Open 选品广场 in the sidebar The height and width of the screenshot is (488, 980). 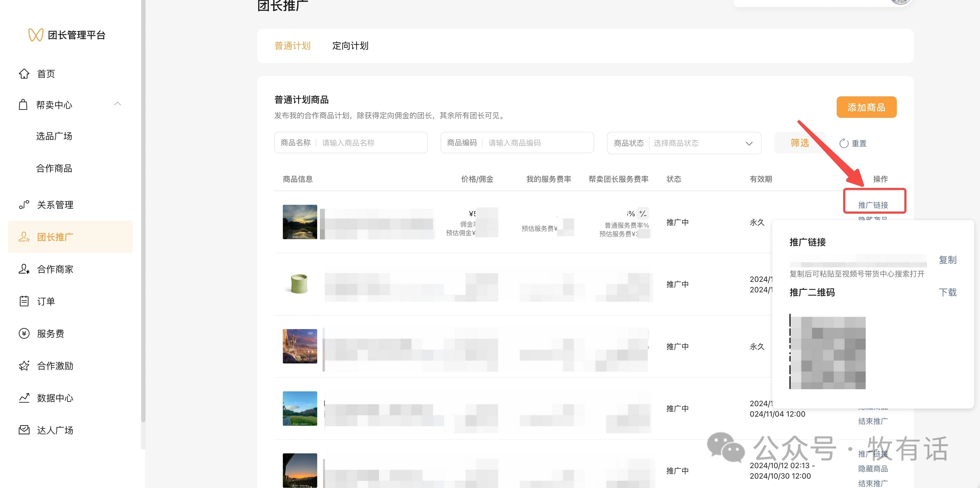(x=54, y=136)
